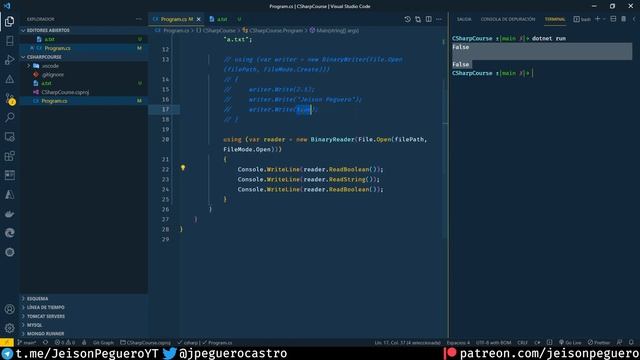Open the warning triangle view in activity bar
Screen dimensions: 640x360
[9, 79]
